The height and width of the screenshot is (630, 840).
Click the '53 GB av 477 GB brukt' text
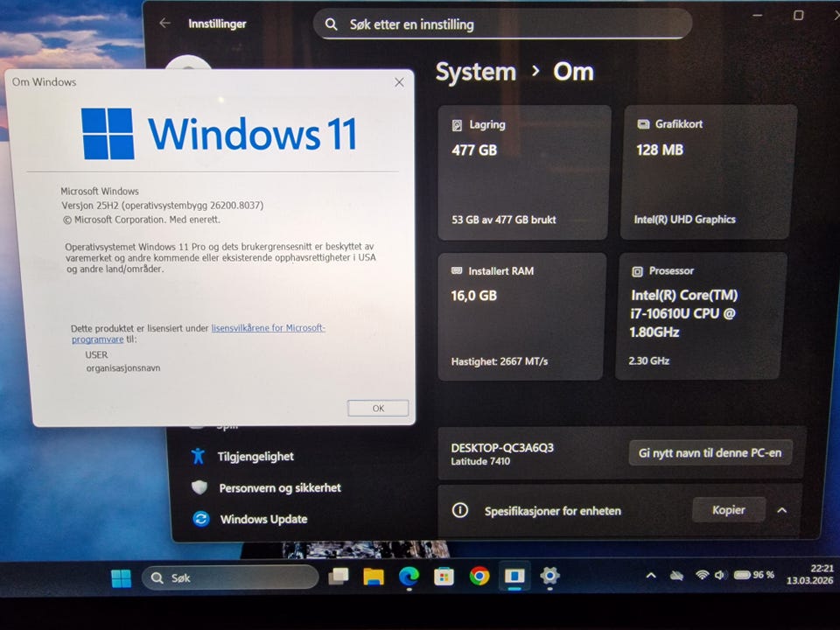coord(504,220)
